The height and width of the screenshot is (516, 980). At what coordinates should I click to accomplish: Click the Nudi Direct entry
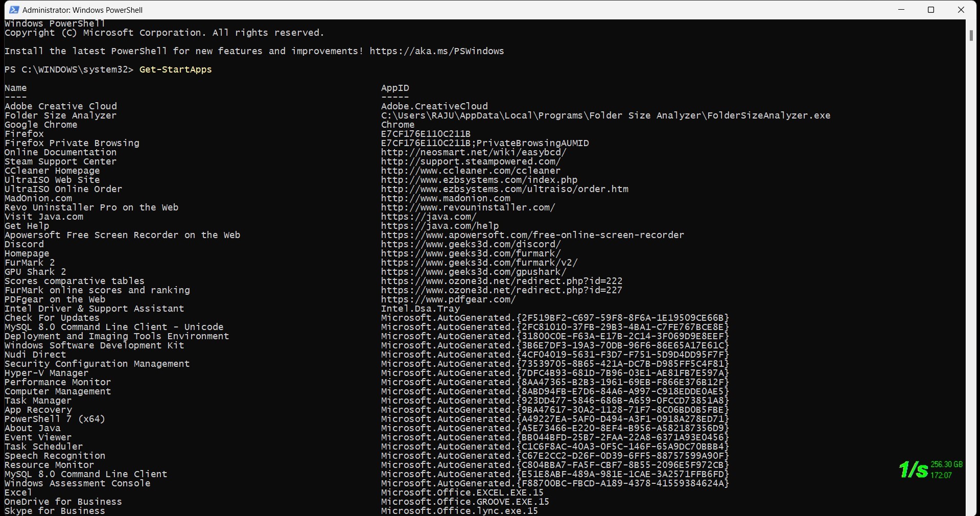pos(35,355)
